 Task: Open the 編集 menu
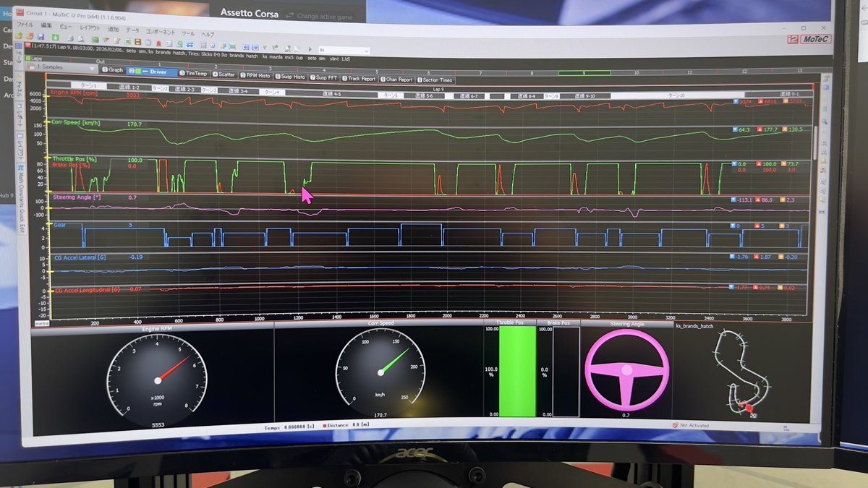click(x=46, y=25)
